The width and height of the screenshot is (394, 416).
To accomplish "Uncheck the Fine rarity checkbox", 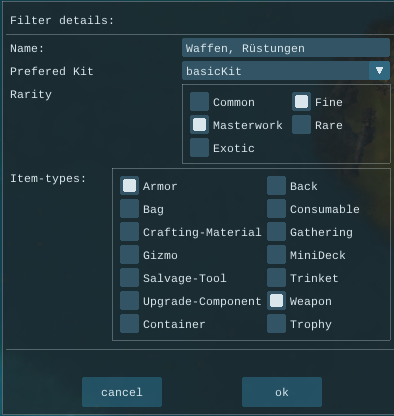I will (301, 102).
